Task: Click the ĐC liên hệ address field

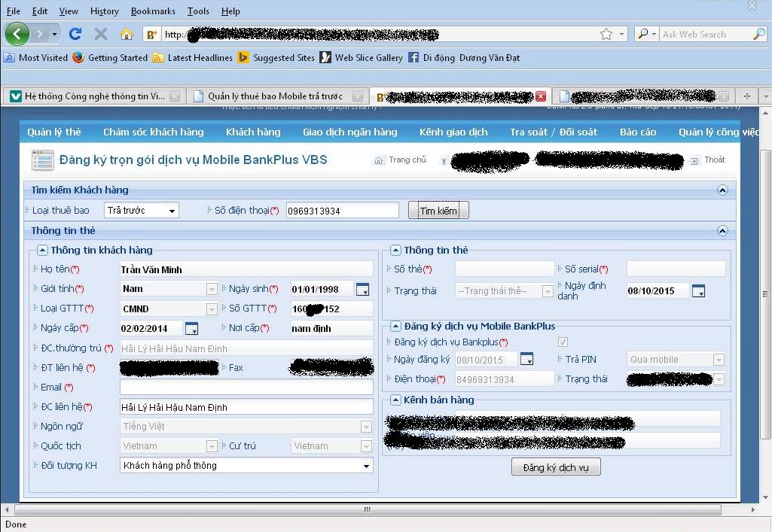Action: click(x=246, y=407)
